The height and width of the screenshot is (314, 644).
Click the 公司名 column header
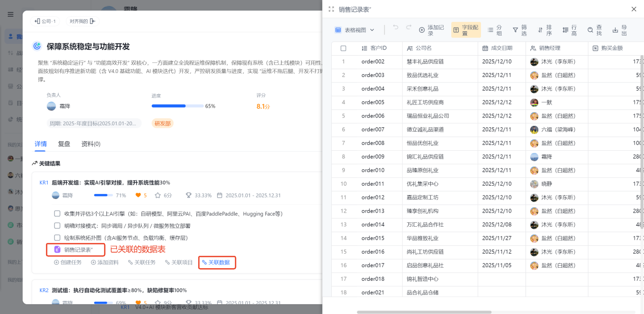click(440, 48)
